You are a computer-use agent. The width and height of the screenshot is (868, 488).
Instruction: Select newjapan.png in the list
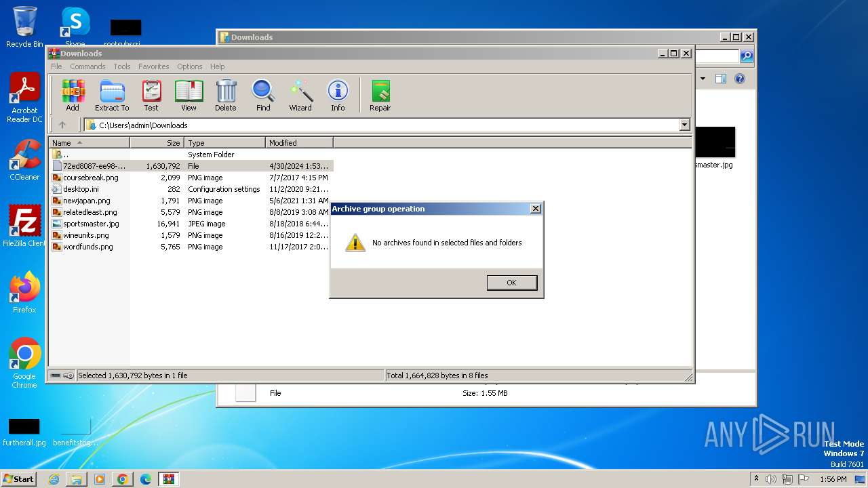[191, 201]
